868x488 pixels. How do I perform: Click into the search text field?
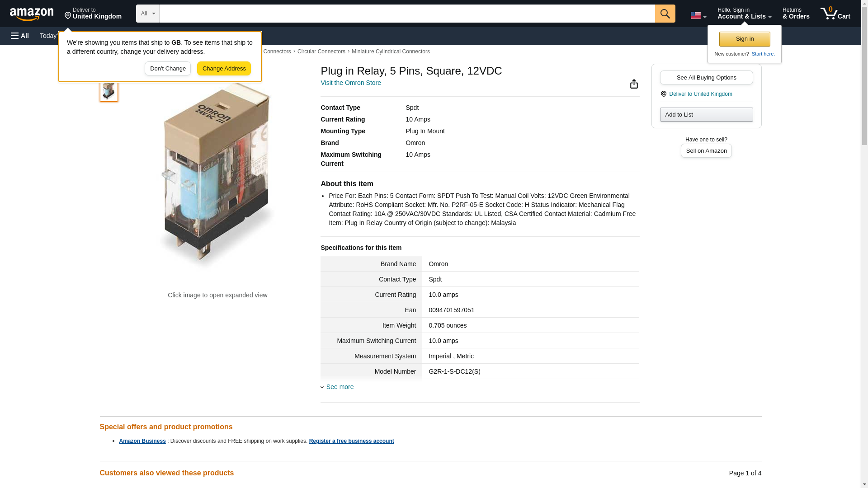pyautogui.click(x=407, y=14)
